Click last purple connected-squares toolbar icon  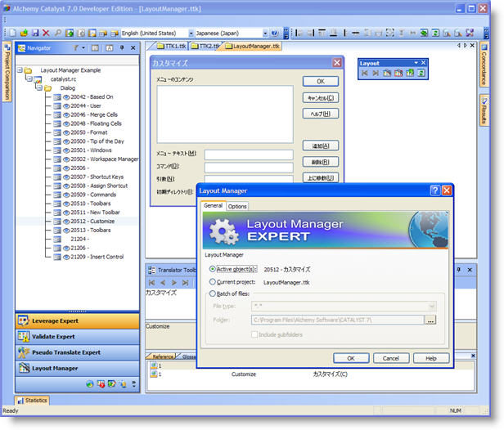click(x=470, y=33)
